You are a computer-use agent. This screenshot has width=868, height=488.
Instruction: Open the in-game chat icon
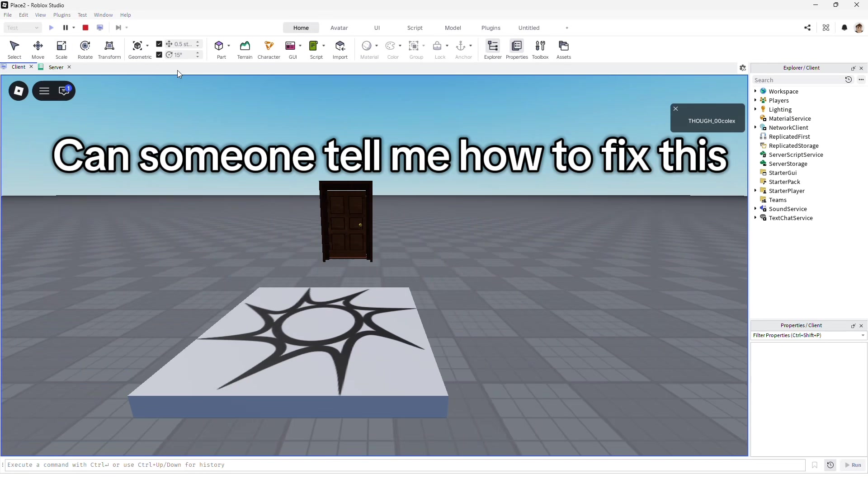point(64,91)
